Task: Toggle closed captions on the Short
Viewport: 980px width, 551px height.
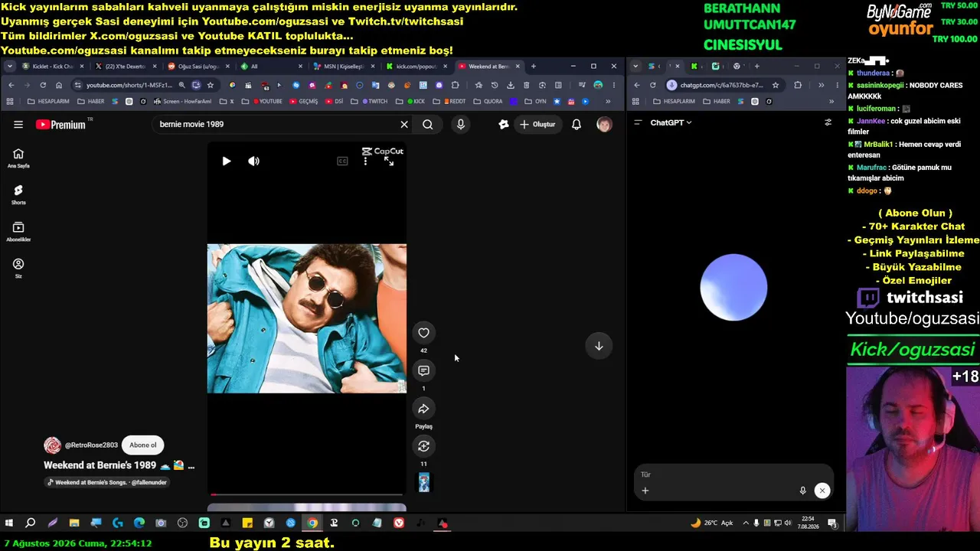Action: coord(342,161)
